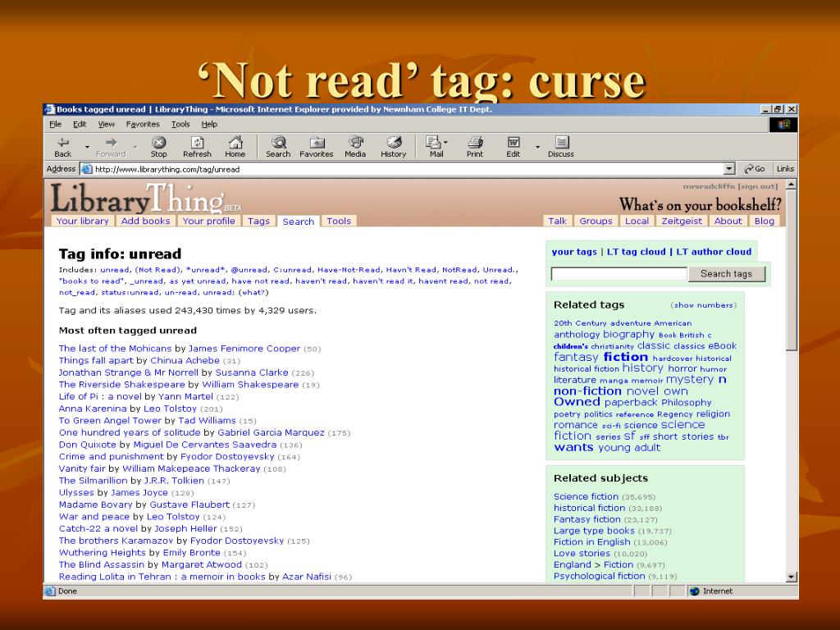Click the non-fiction related tag

coord(587,391)
